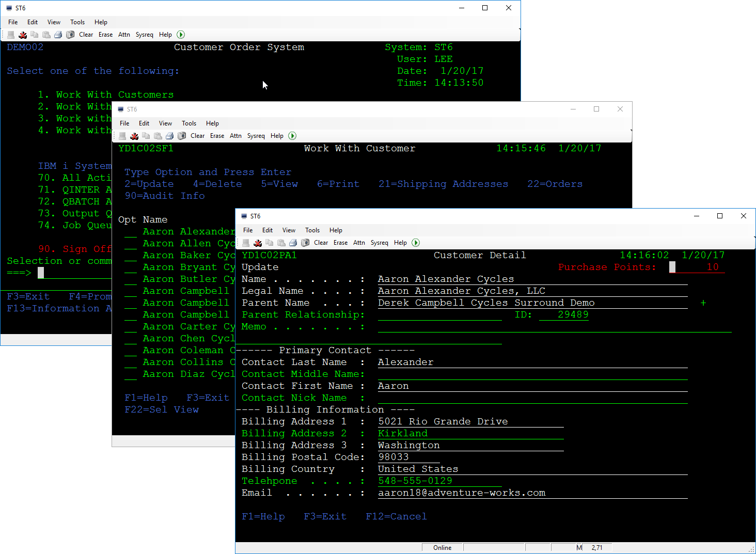
Task: Click Erase in the Work With Customer toolbar
Action: tap(217, 136)
